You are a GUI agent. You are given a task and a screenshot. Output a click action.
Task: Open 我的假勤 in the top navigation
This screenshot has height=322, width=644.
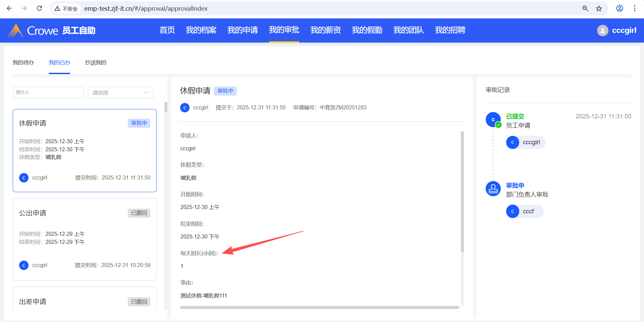tap(367, 30)
